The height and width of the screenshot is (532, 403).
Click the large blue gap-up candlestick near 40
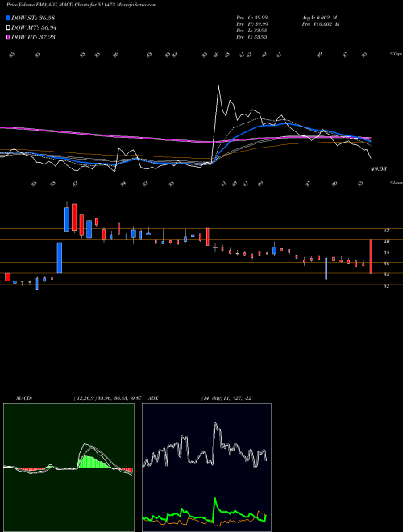pos(60,258)
